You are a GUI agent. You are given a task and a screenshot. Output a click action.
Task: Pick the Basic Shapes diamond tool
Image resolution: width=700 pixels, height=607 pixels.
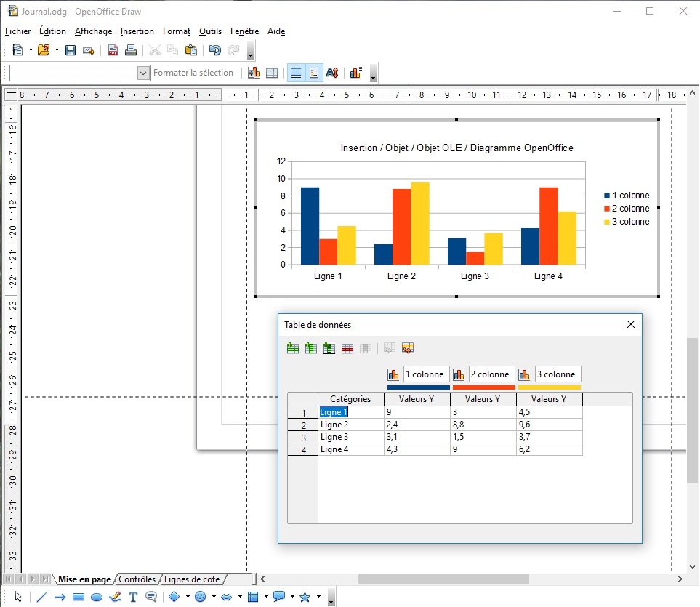click(x=174, y=596)
